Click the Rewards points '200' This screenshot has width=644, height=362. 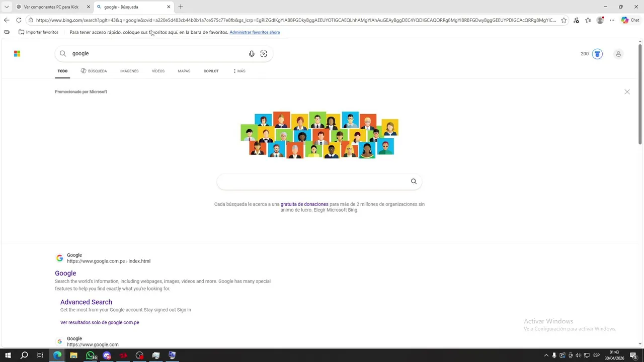coord(585,54)
